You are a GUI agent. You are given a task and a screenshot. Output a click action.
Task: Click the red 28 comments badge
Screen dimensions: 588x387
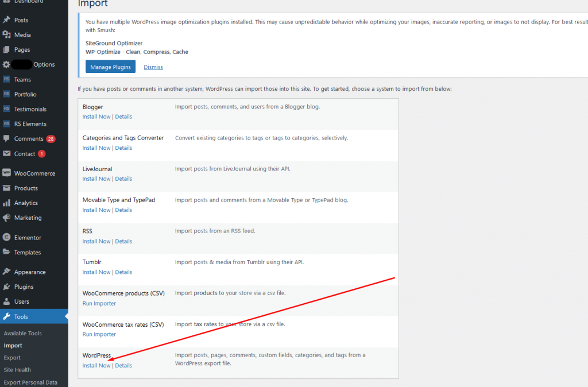point(51,139)
